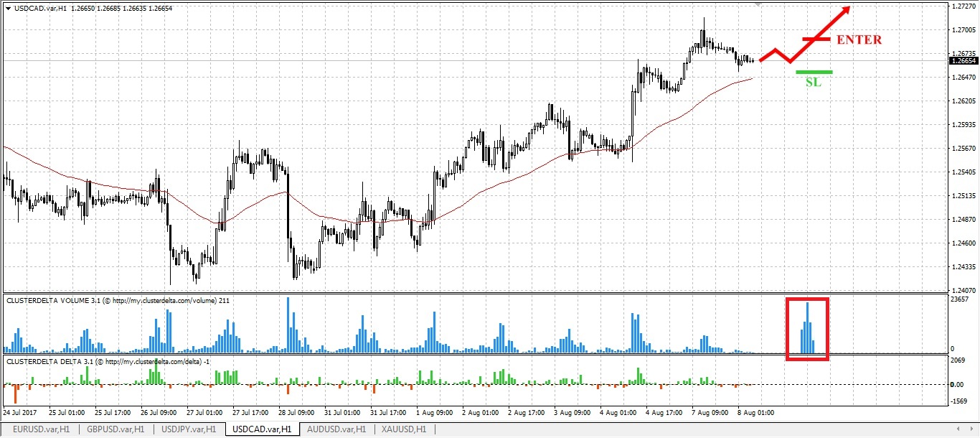Open the AUDUSD.var,H1 chart tab
Screen dimensions: 980x438
336,429
